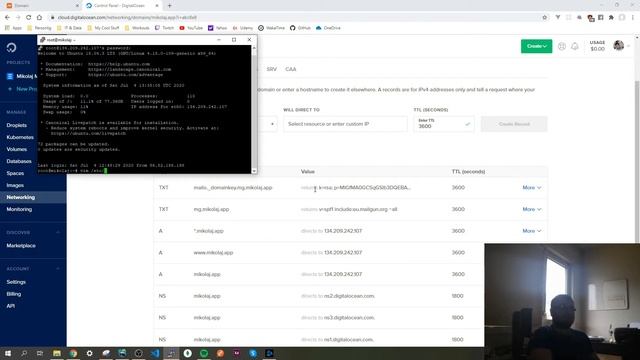This screenshot has height=360, width=640.
Task: Open Chrome's three-dot menu
Action: 633,18
